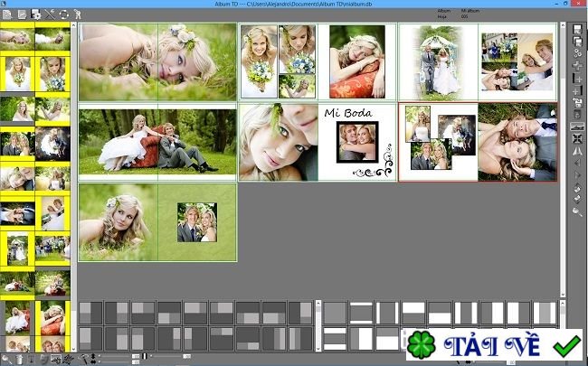588x366 pixels.
Task: Click the Mi Boda title text
Action: (x=348, y=113)
